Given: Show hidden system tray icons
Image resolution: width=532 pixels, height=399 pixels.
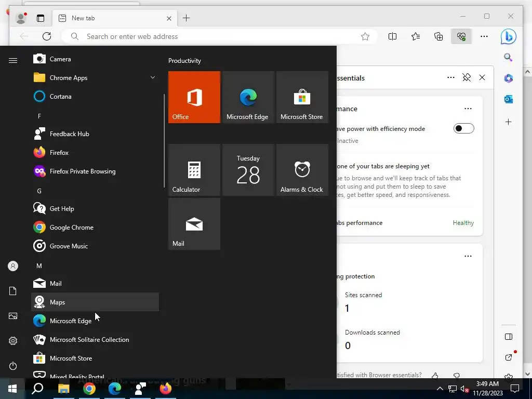Looking at the screenshot, I should tap(440, 389).
